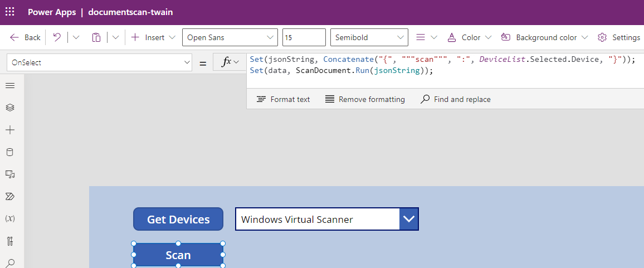644x268 pixels.
Task: Open the Media icon in sidebar
Action: [10, 174]
